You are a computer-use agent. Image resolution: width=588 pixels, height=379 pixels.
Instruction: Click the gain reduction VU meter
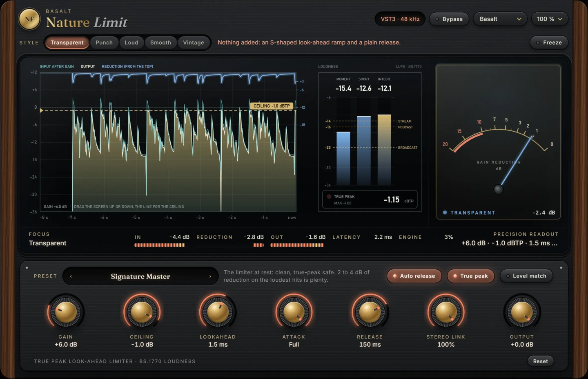click(x=499, y=141)
